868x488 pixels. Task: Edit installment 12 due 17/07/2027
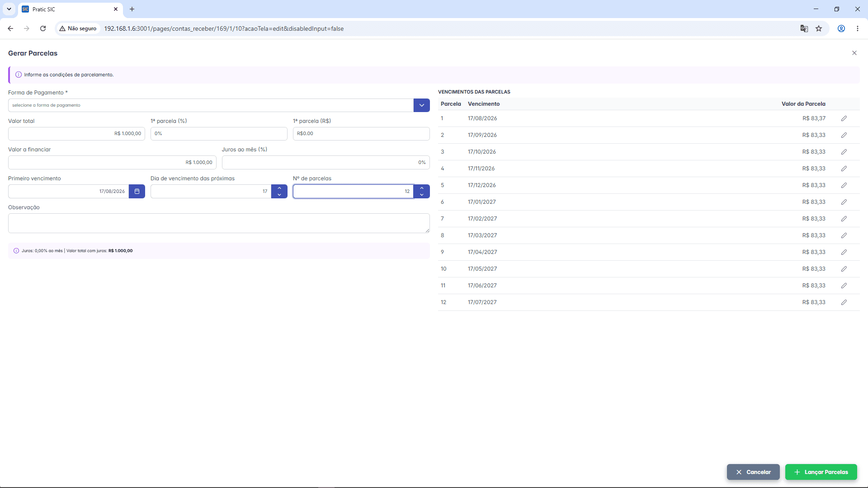[844, 302]
